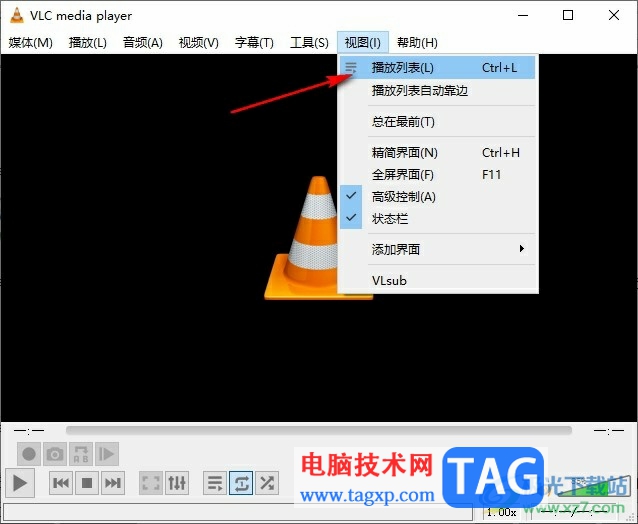Open the 字幕(T) menu
Screen dimensions: 638x524
pos(254,42)
